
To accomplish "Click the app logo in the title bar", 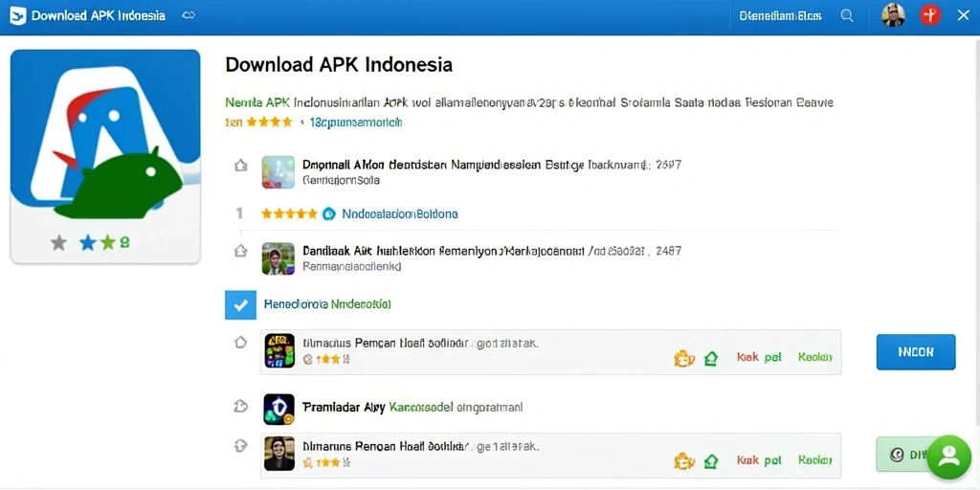I will point(18,15).
